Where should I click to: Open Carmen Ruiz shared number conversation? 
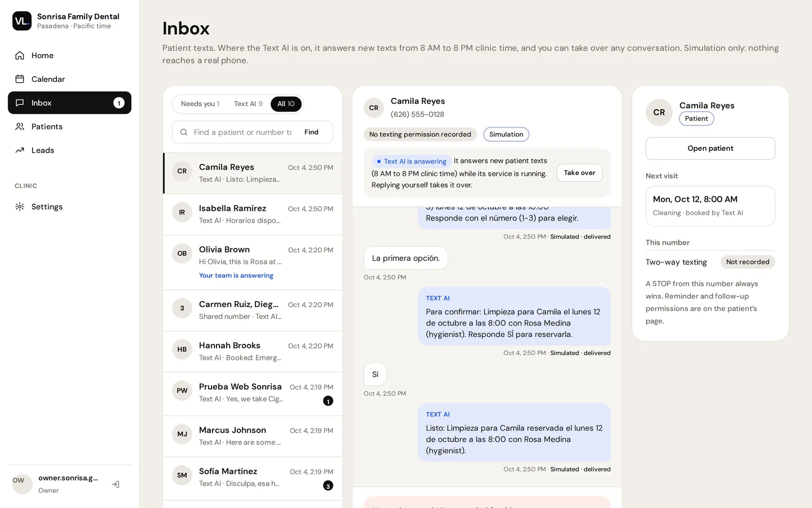click(x=253, y=310)
